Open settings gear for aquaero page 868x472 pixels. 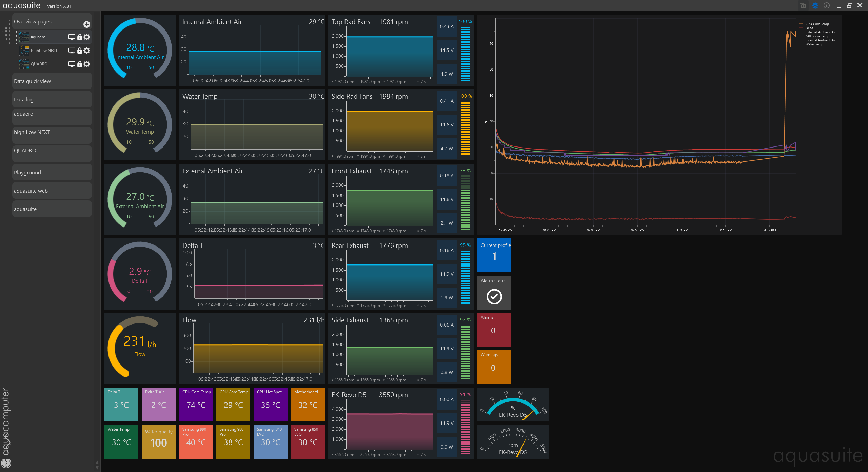click(x=87, y=37)
